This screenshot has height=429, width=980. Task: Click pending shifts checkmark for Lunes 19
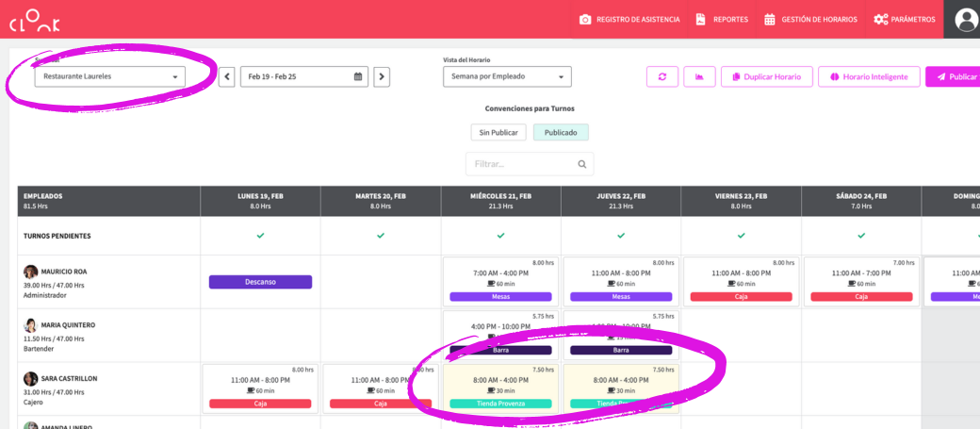[260, 236]
